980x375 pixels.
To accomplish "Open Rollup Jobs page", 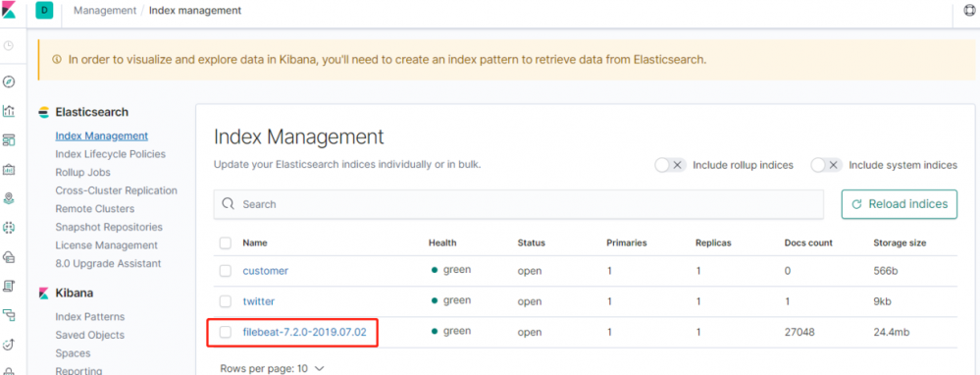I will tap(83, 172).
